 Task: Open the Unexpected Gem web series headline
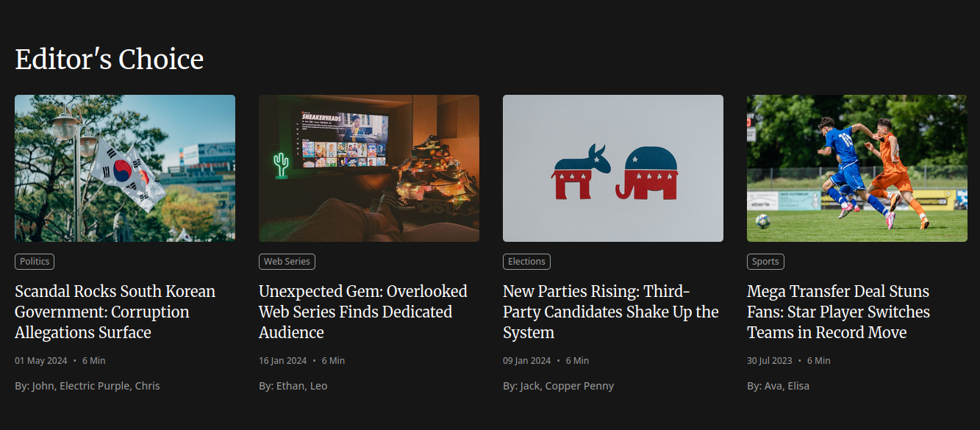[x=363, y=312]
